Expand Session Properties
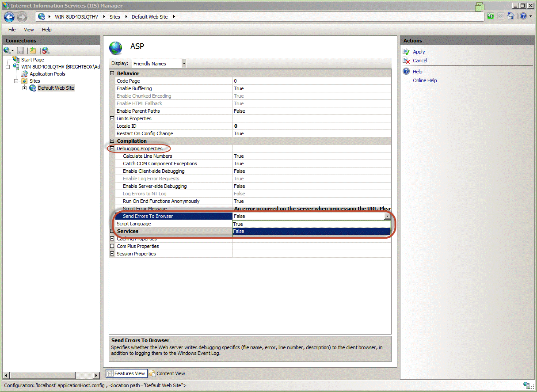This screenshot has width=537, height=392. point(112,254)
